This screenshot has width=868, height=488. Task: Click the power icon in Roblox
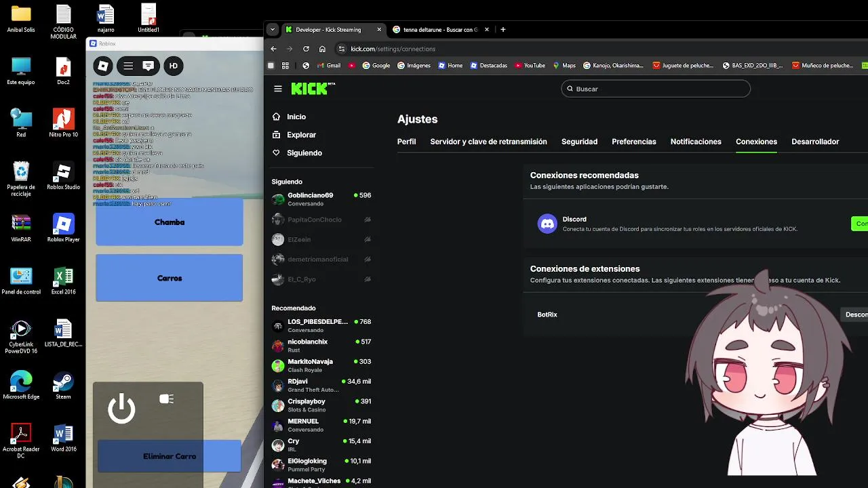(x=121, y=409)
